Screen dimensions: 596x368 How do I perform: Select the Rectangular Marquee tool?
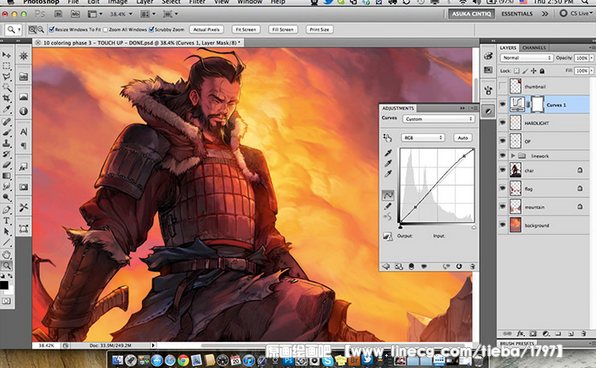click(6, 66)
